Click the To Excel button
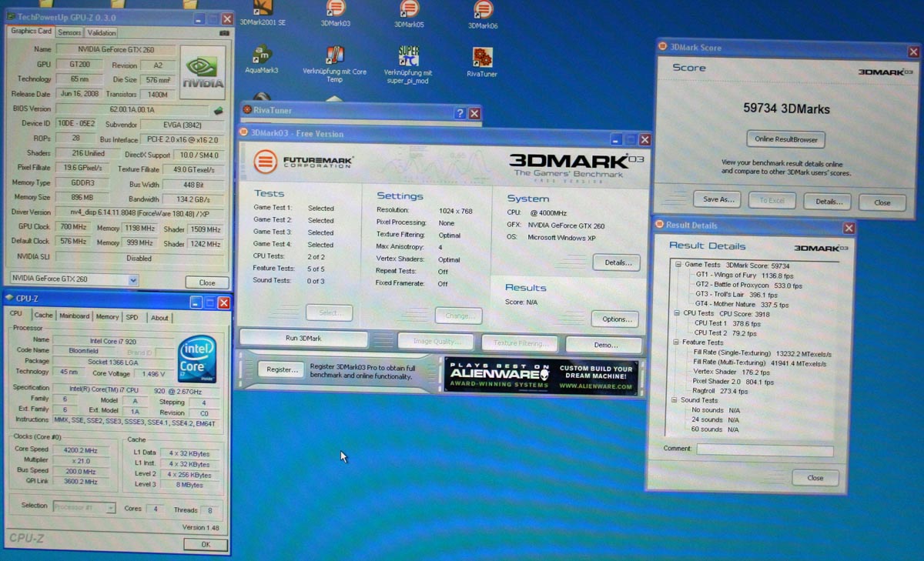Screen dimensions: 924x561 pos(772,201)
